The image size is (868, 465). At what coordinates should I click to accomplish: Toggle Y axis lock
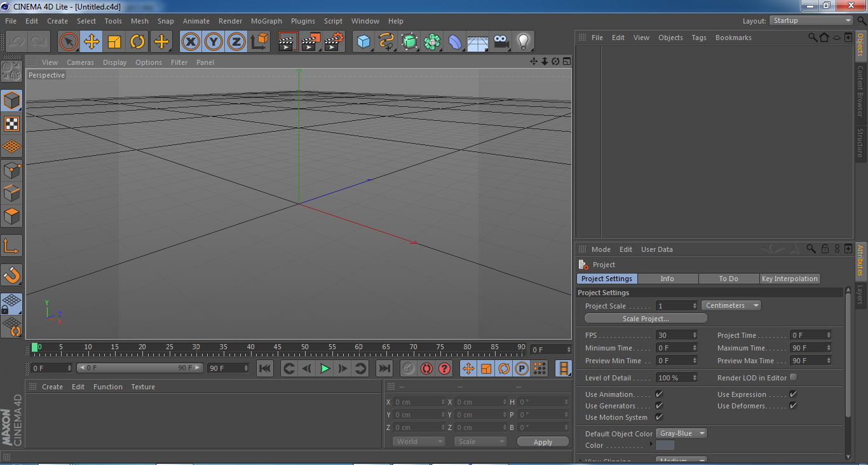click(x=214, y=42)
